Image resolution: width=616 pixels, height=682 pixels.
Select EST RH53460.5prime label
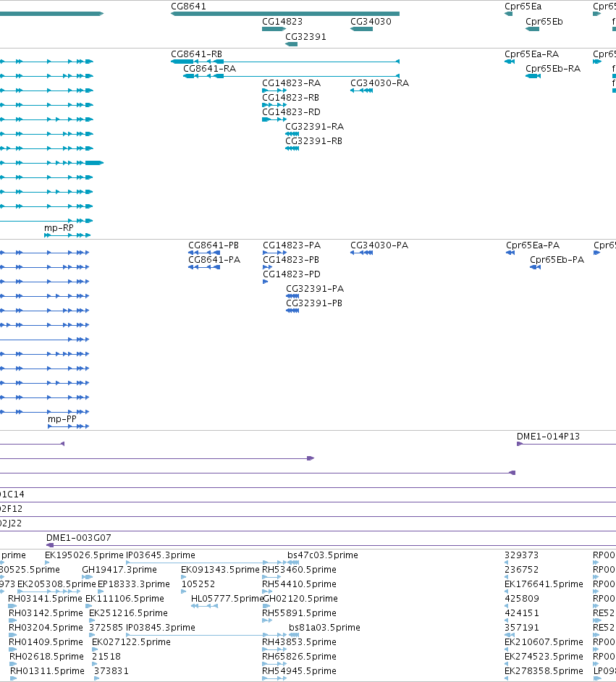[299, 569]
